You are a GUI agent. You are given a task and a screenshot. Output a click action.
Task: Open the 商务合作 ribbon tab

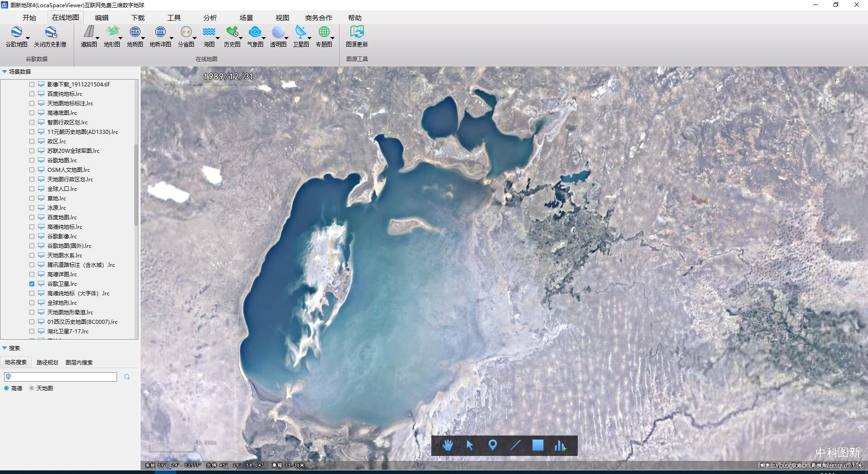coord(319,18)
